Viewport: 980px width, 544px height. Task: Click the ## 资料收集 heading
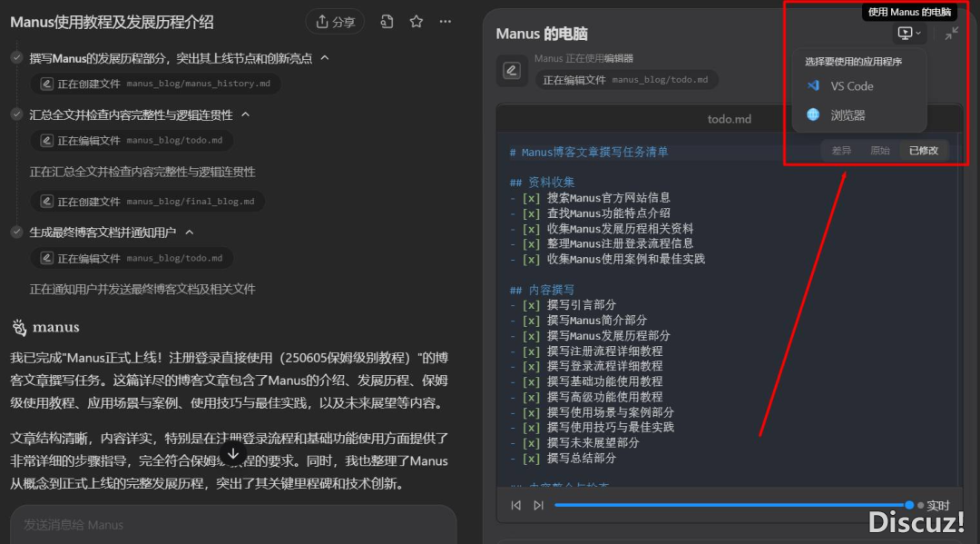[x=542, y=182]
